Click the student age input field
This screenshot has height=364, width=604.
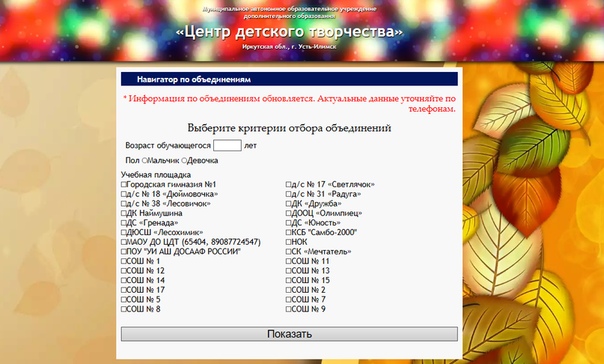[227, 146]
